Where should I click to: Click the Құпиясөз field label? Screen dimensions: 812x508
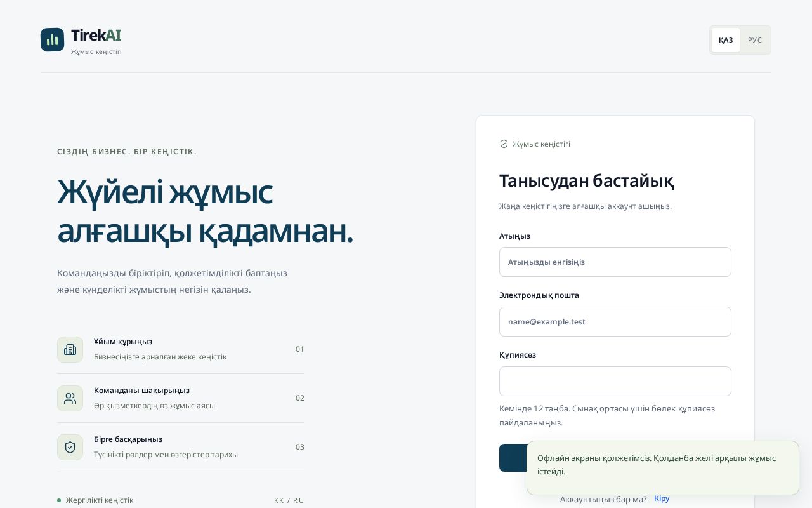[518, 355]
